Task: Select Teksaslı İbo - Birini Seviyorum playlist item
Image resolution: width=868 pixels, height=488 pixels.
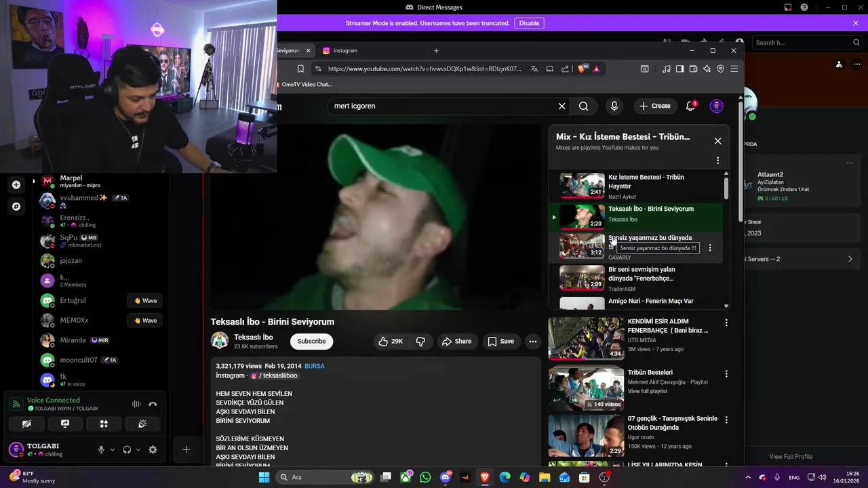Action: pos(635,217)
